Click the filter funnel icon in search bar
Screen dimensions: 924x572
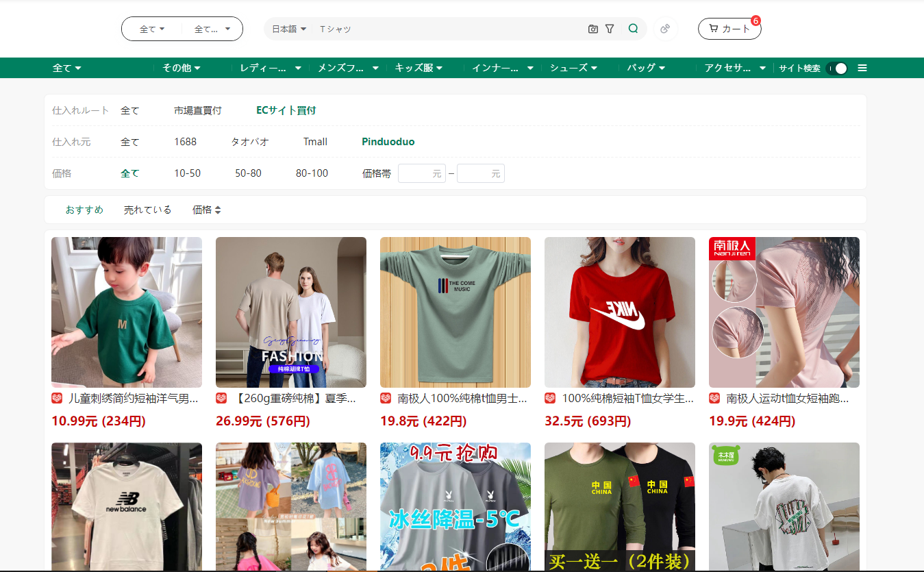pos(610,29)
